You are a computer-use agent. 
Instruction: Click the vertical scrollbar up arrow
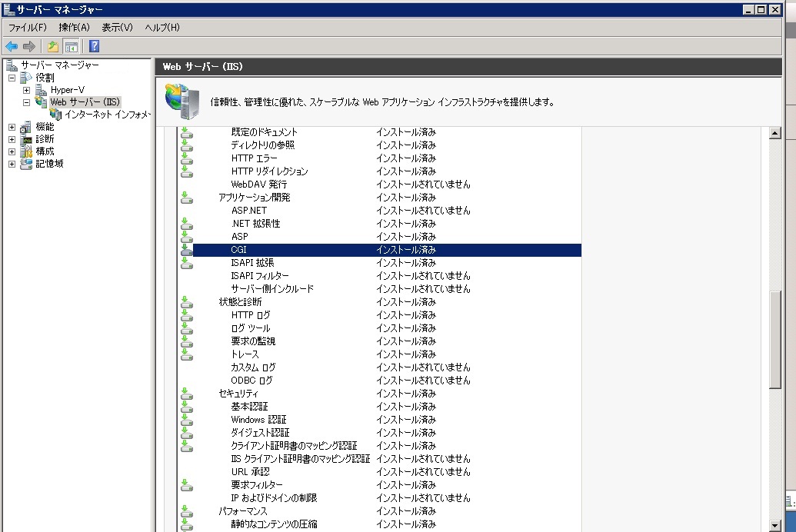[x=774, y=134]
